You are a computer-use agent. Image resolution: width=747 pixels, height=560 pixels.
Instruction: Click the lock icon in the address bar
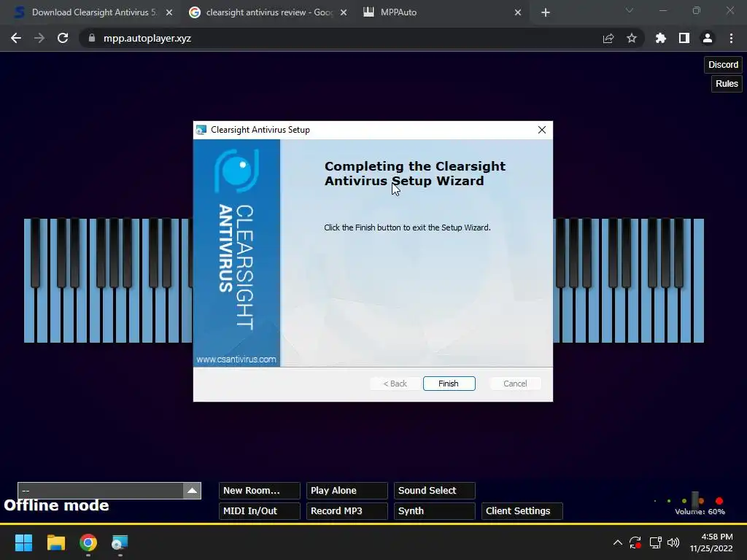92,38
